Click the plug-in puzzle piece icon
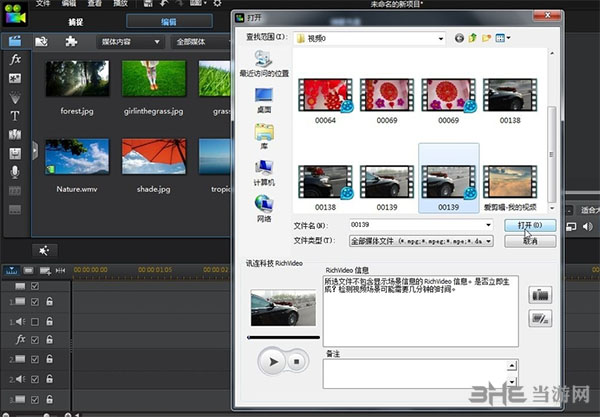The height and width of the screenshot is (417, 600). [71, 41]
